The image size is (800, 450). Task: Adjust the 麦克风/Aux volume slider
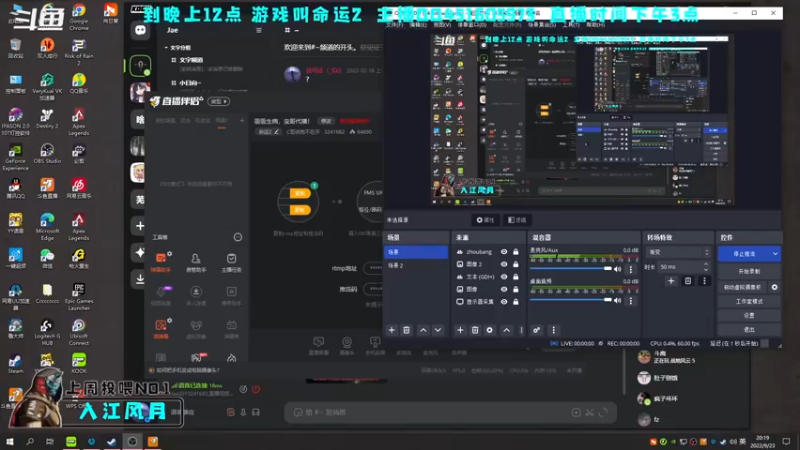click(x=571, y=268)
